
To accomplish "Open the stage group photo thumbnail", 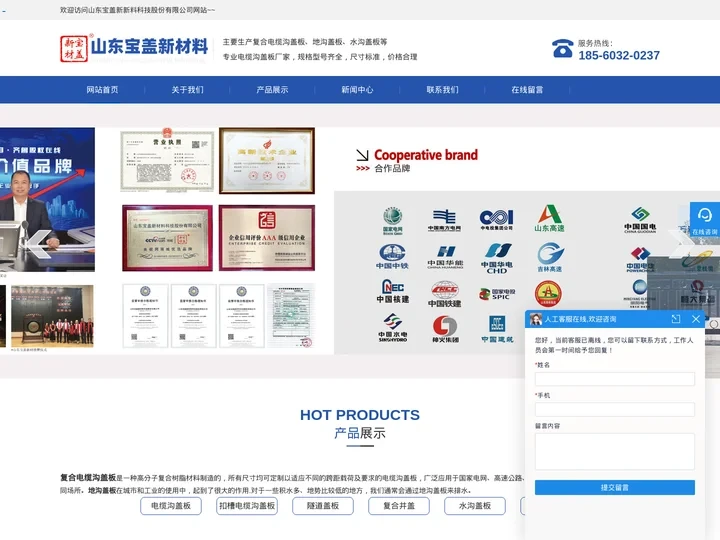I will tap(52, 316).
